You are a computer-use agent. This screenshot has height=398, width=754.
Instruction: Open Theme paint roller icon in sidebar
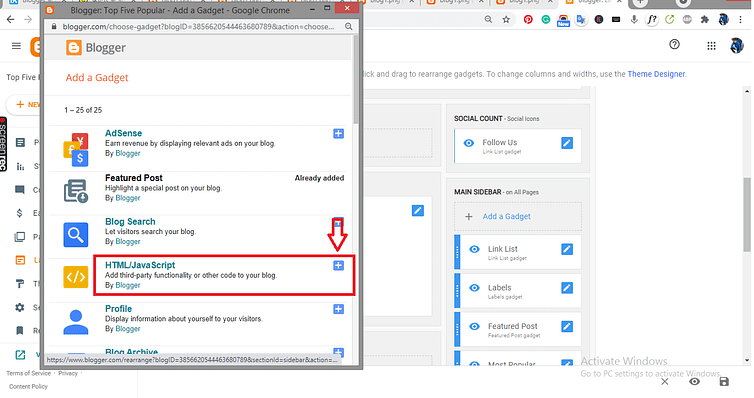(20, 284)
